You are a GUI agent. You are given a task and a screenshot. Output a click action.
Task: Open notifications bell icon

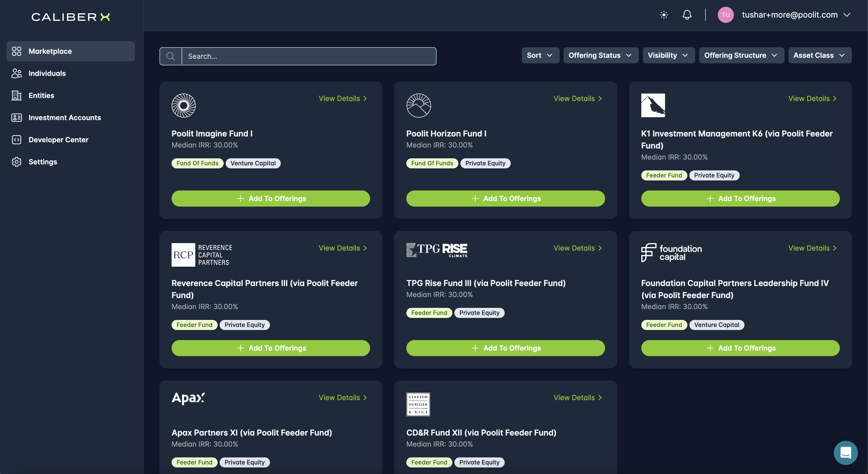[687, 15]
